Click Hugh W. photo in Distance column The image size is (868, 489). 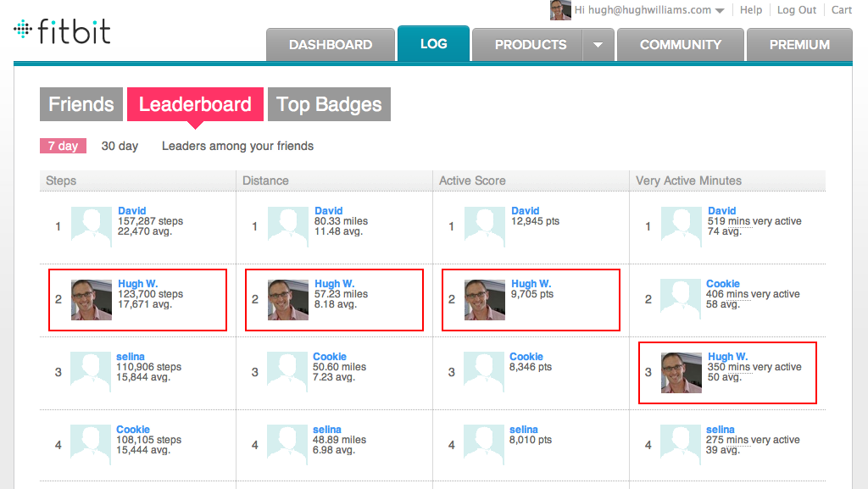(288, 300)
